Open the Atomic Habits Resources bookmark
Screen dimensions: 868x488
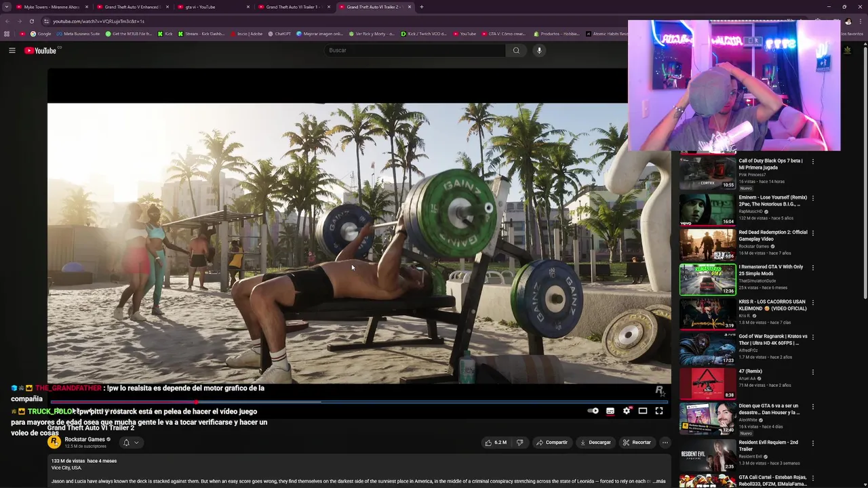point(606,34)
